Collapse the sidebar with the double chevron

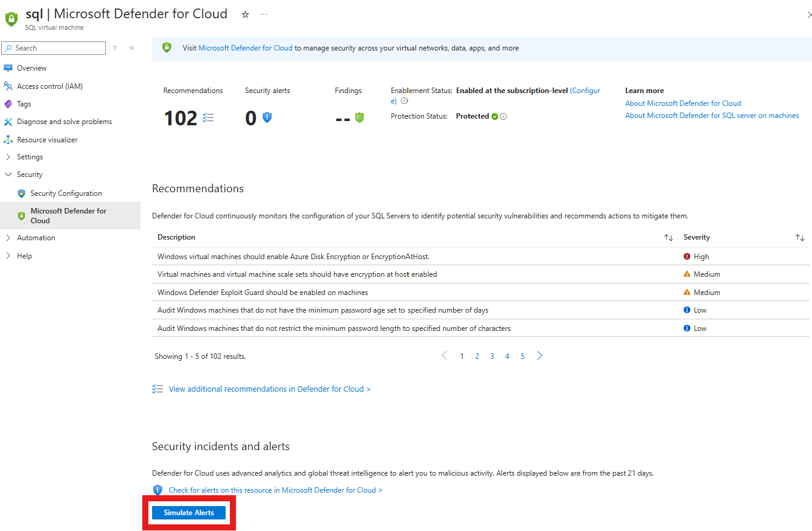pyautogui.click(x=131, y=48)
